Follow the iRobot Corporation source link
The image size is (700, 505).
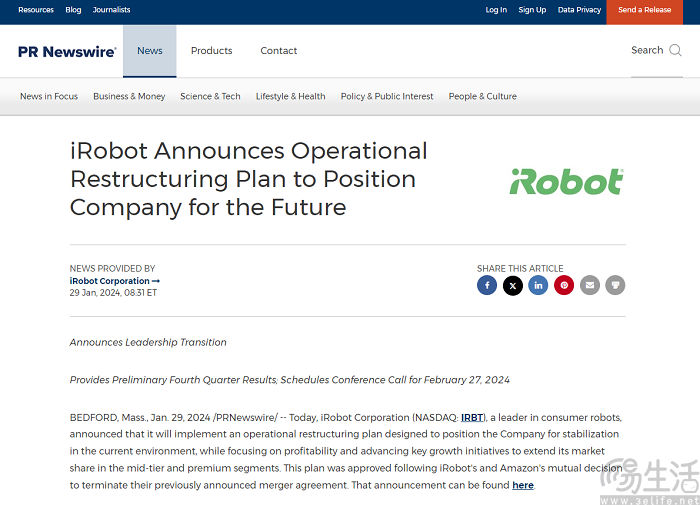(x=114, y=281)
